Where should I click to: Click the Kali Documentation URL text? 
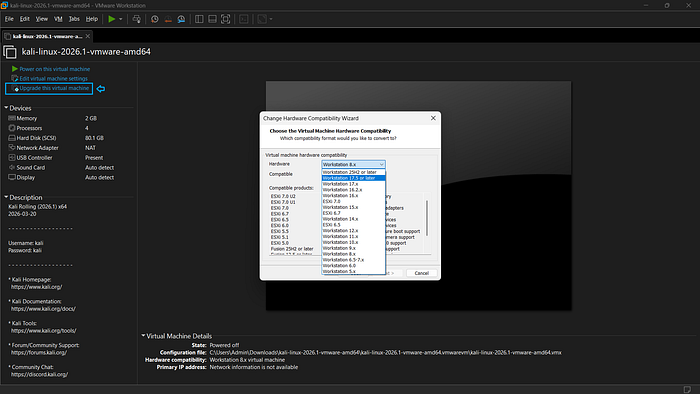[x=43, y=309]
